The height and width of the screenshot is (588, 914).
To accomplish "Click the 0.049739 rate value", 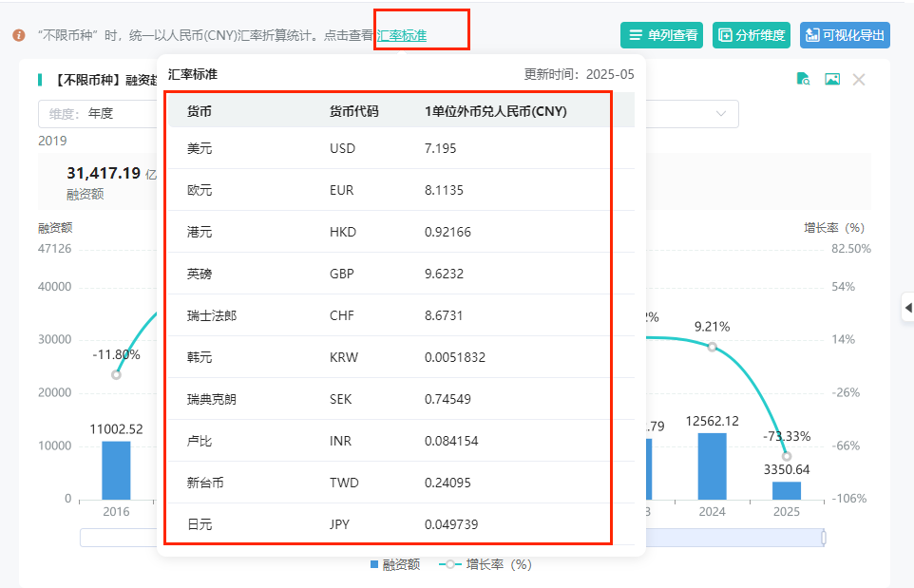I will [451, 524].
